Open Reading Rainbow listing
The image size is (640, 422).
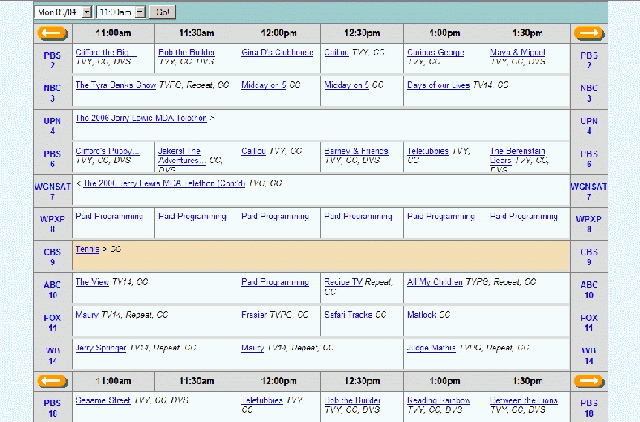(438, 400)
